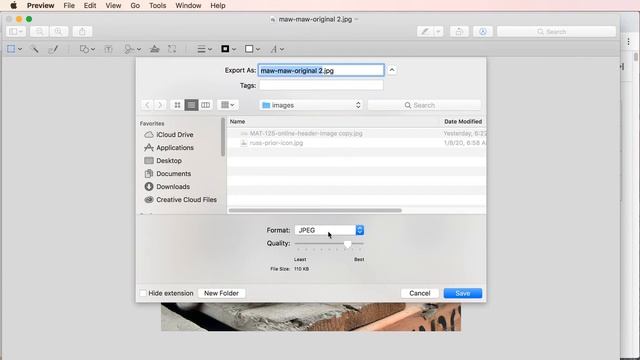Select Applications in the sidebar
Screen dimensions: 640x360
pyautogui.click(x=169, y=148)
